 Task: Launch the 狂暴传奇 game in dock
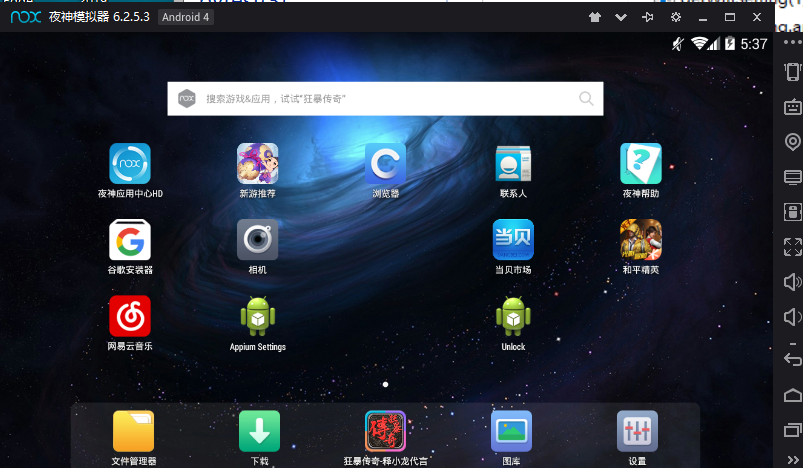click(385, 431)
